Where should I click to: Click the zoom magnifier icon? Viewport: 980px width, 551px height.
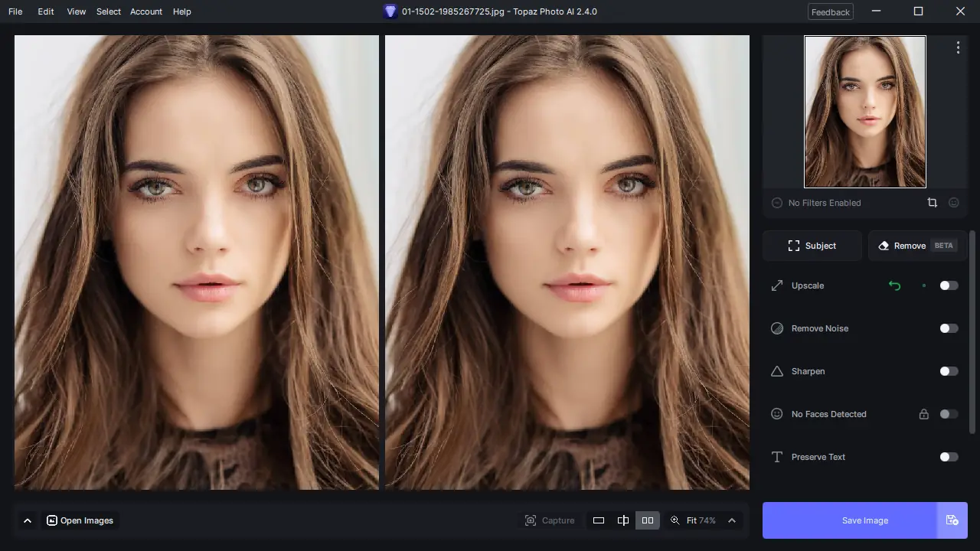point(675,520)
